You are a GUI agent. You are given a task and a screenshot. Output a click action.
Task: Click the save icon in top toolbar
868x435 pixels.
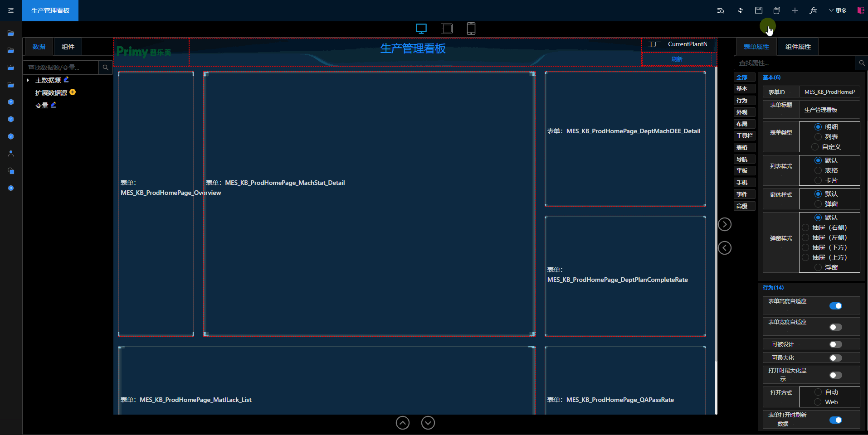click(x=758, y=10)
